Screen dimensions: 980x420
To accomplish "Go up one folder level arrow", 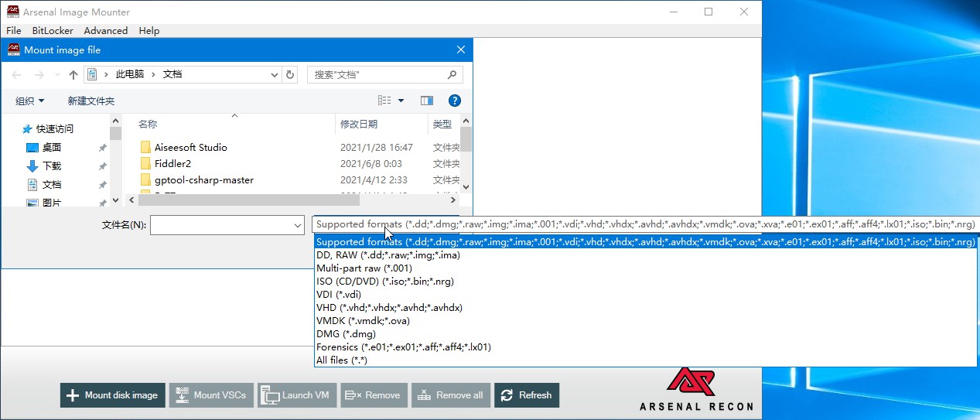I will pos(73,75).
